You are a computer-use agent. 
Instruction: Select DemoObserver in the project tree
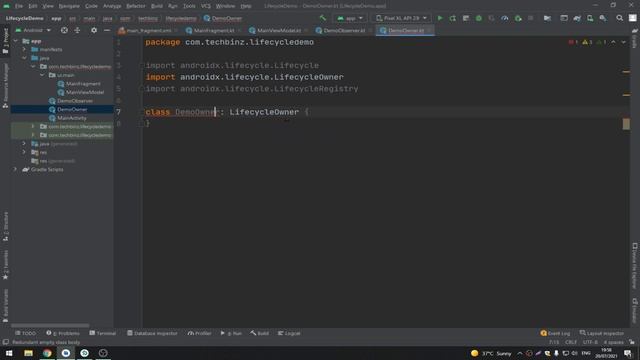(75, 101)
